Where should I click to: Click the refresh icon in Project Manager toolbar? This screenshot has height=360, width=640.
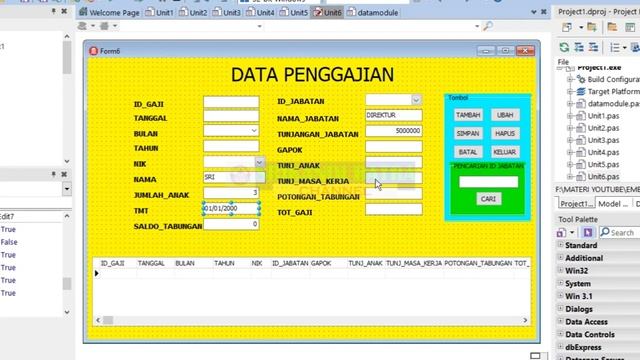(564, 47)
